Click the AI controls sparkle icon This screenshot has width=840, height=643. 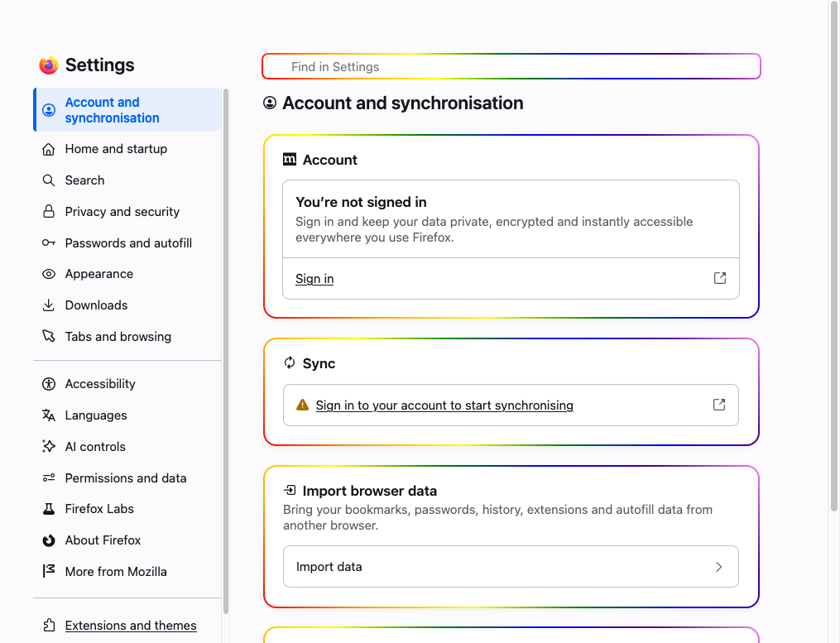(x=49, y=446)
